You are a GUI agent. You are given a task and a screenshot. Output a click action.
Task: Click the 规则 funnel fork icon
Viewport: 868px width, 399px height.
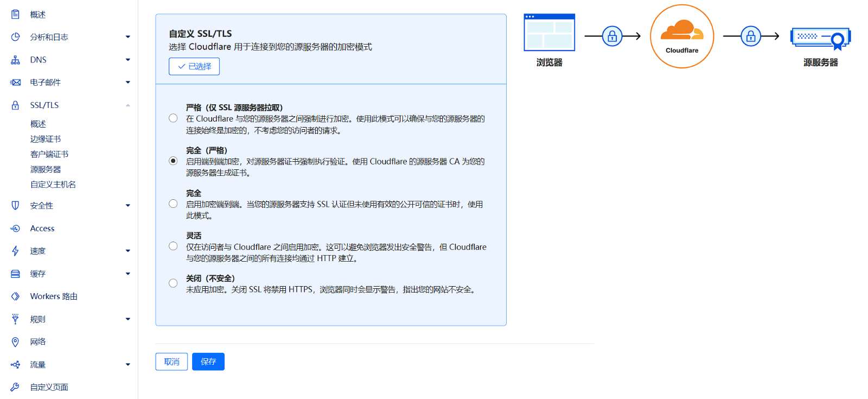click(x=15, y=319)
